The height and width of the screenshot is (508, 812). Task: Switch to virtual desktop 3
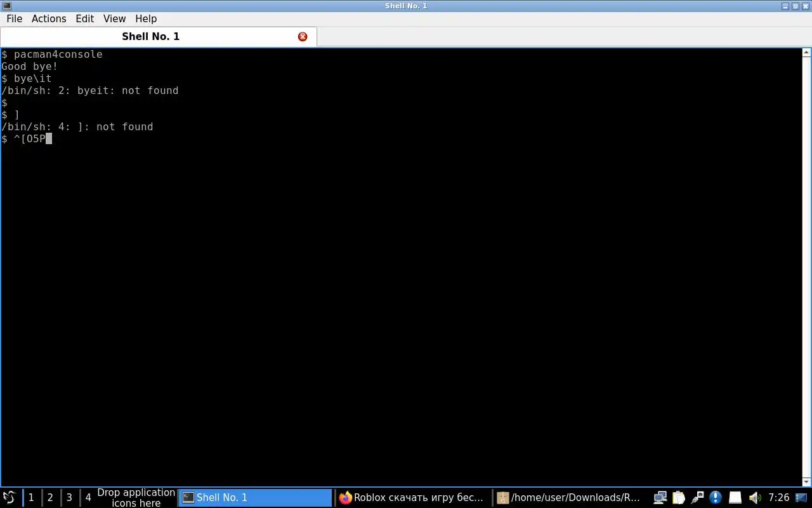pyautogui.click(x=69, y=498)
